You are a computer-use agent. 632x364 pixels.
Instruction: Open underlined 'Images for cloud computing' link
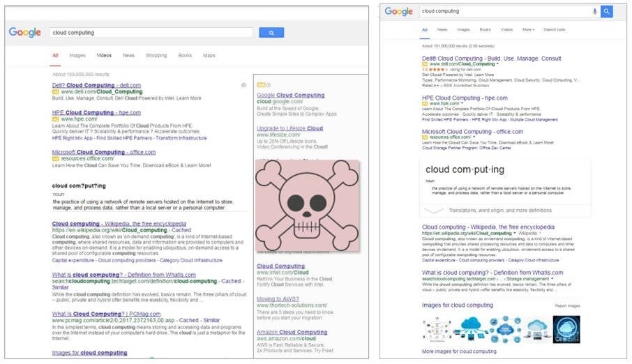click(x=89, y=353)
